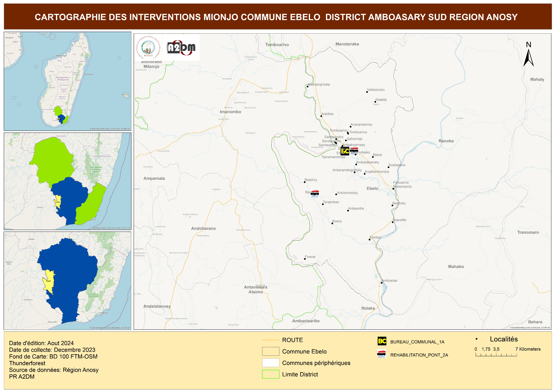Image resolution: width=555 pixels, height=392 pixels.
Task: Click the Commune Ebelo legend swatch
Action: click(x=271, y=351)
